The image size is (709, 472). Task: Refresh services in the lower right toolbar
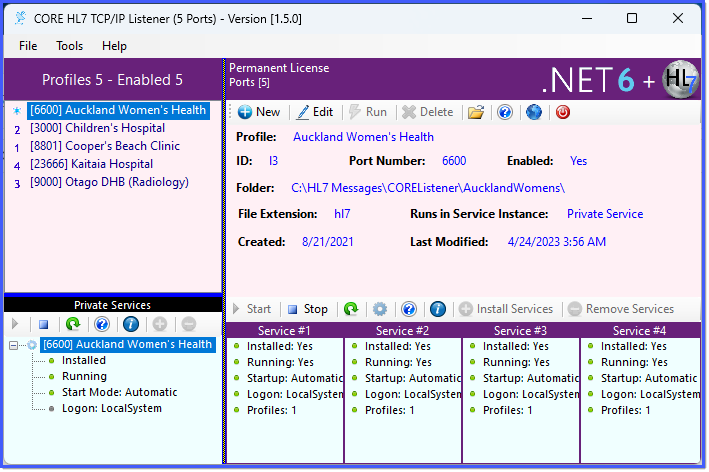pyautogui.click(x=351, y=309)
